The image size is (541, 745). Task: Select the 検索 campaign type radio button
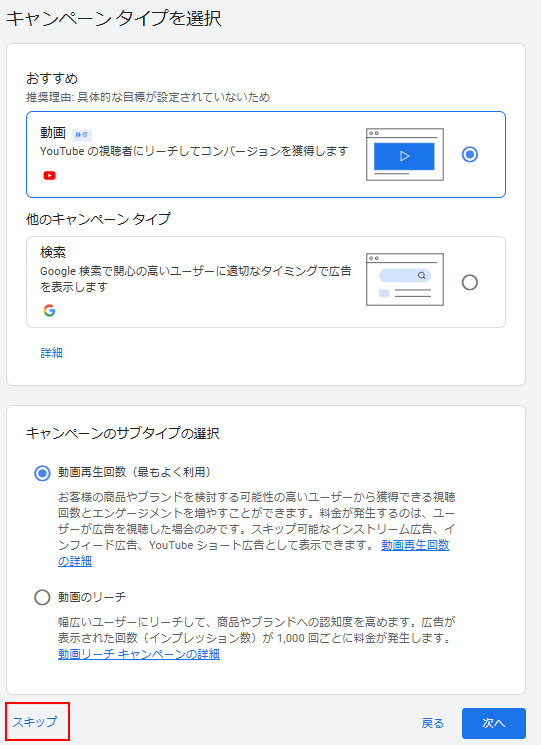pos(470,283)
